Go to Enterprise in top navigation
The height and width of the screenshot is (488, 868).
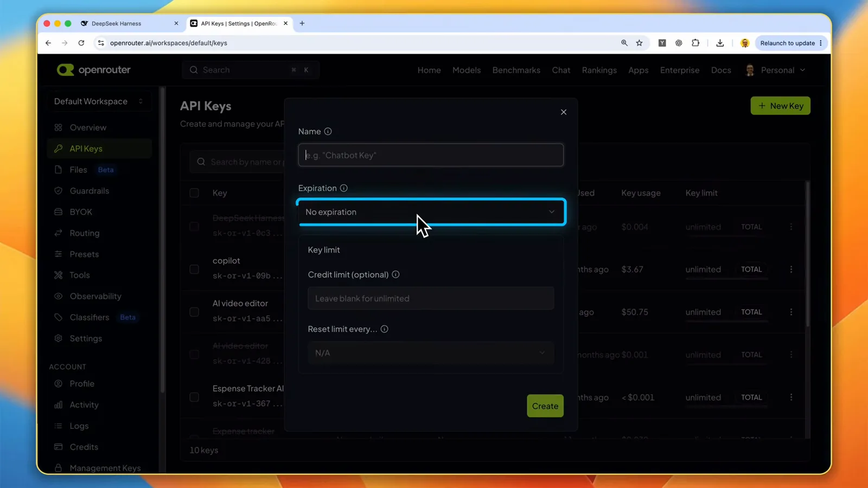coord(680,70)
